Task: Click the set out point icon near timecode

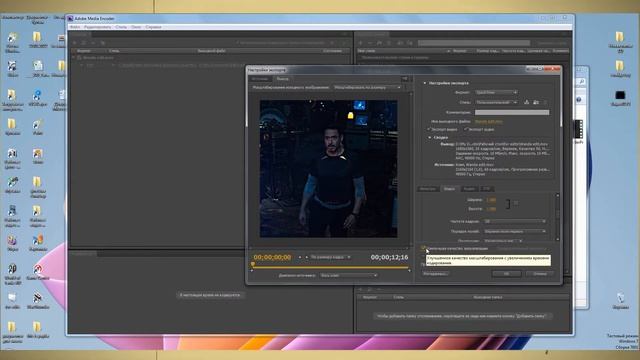Action: click(x=307, y=257)
